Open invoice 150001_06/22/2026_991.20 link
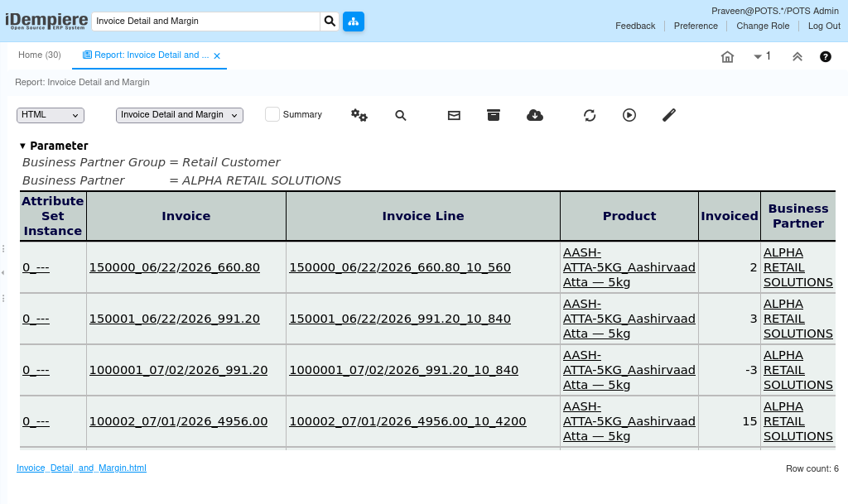The image size is (848, 504). (x=174, y=319)
